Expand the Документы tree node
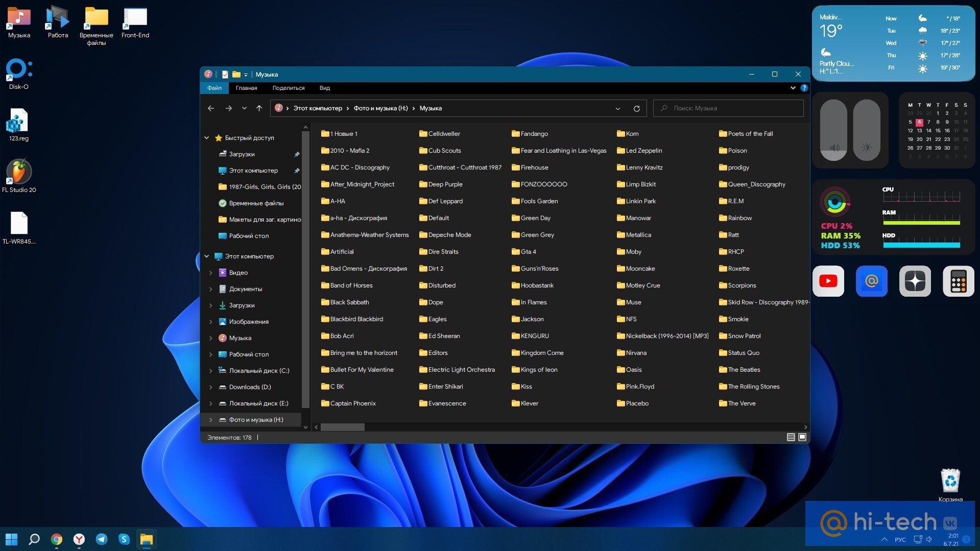This screenshot has width=980, height=551. click(x=210, y=289)
